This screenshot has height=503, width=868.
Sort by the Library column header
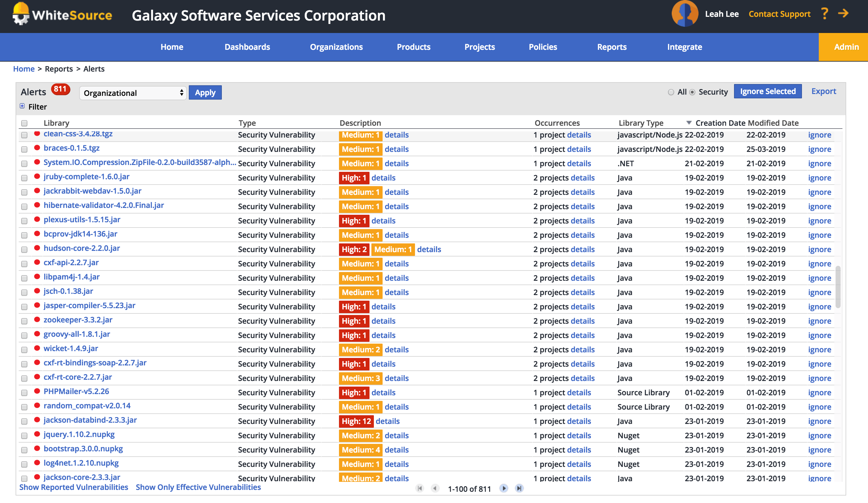click(56, 123)
